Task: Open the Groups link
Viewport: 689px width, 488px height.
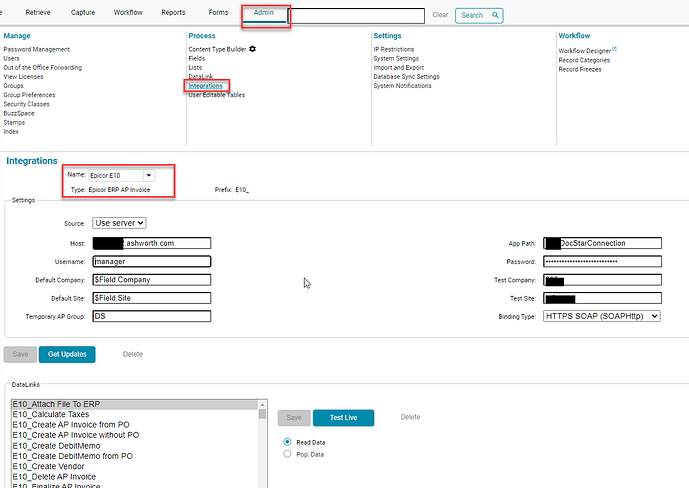Action: pos(13,86)
